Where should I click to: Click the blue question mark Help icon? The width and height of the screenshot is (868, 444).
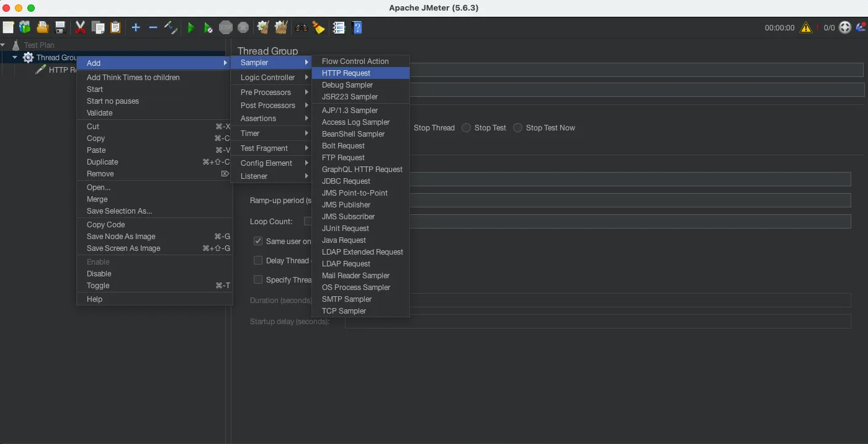click(x=357, y=27)
